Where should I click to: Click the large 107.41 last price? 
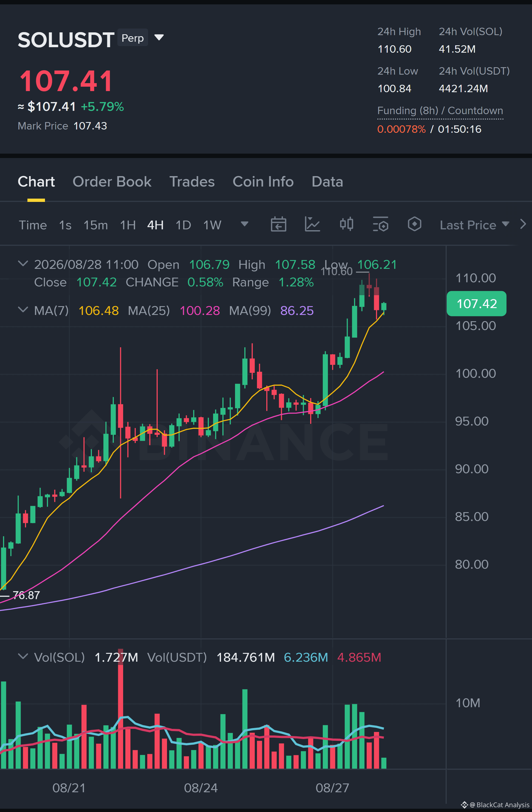(66, 81)
